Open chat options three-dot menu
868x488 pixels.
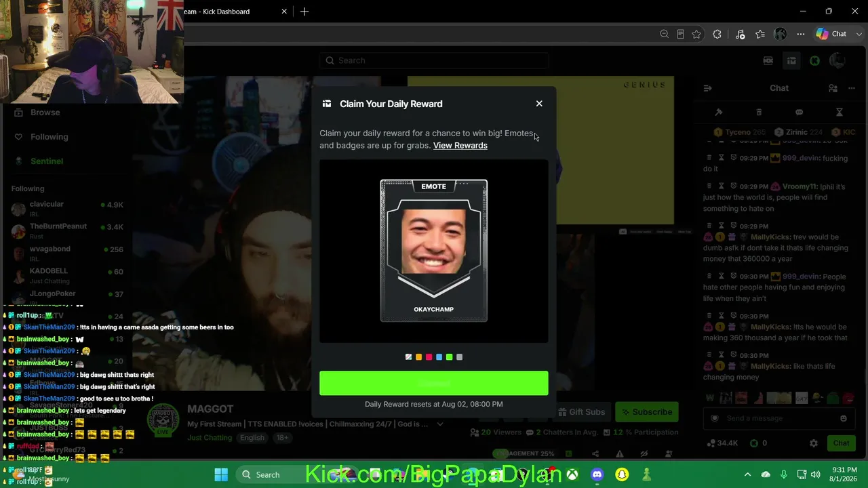pyautogui.click(x=852, y=88)
